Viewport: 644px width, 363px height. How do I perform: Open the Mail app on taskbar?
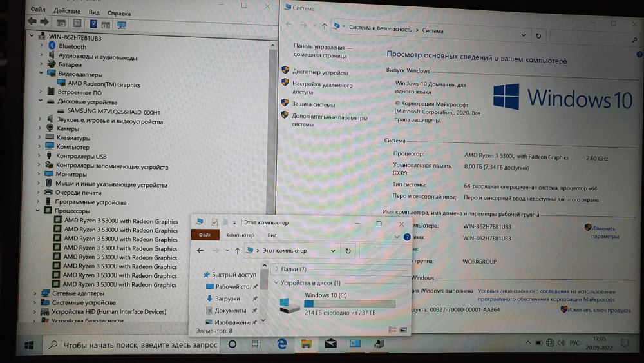(330, 344)
